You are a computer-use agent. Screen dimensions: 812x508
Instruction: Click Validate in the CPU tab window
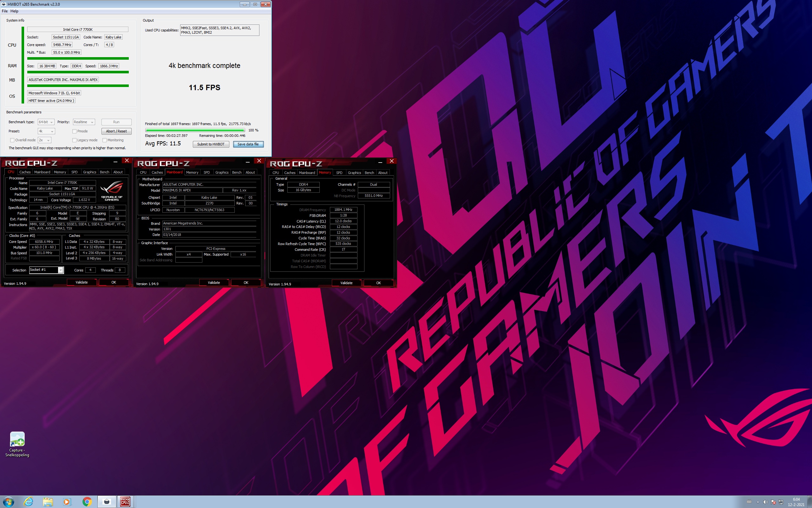coord(82,282)
